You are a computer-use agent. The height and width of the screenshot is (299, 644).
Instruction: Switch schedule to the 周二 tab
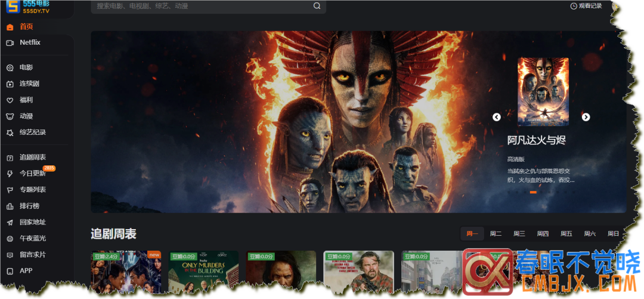coord(496,234)
